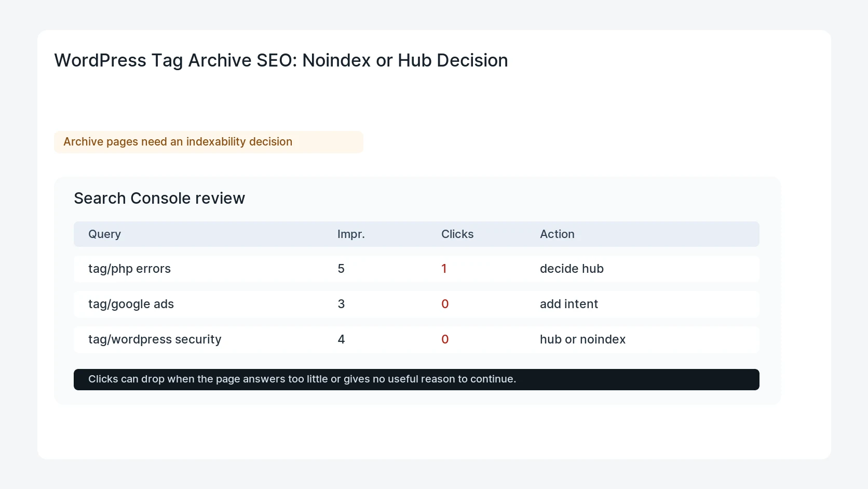Screen dimensions: 868x489
Task: Click the 'Search Console review' heading
Action: pos(159,198)
